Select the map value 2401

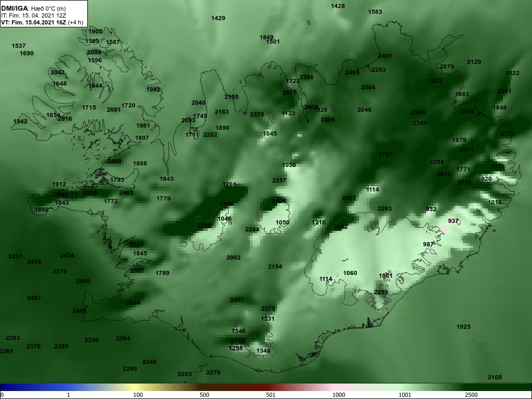385,56
